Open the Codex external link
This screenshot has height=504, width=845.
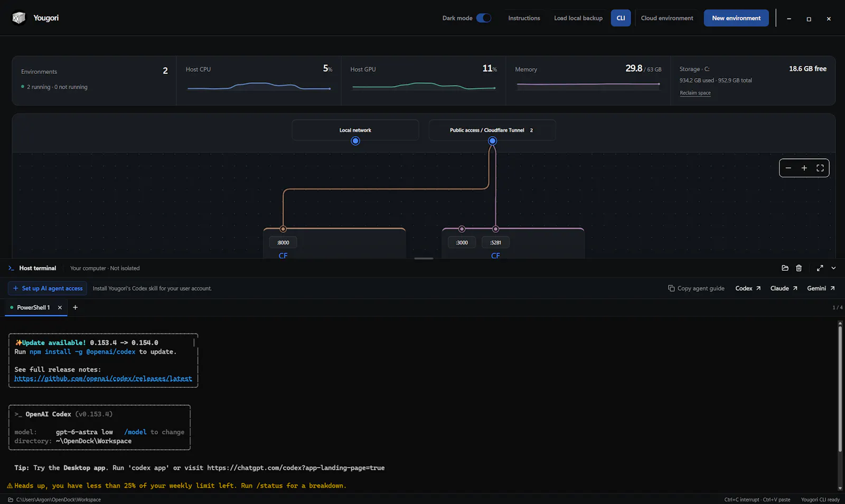pyautogui.click(x=748, y=288)
